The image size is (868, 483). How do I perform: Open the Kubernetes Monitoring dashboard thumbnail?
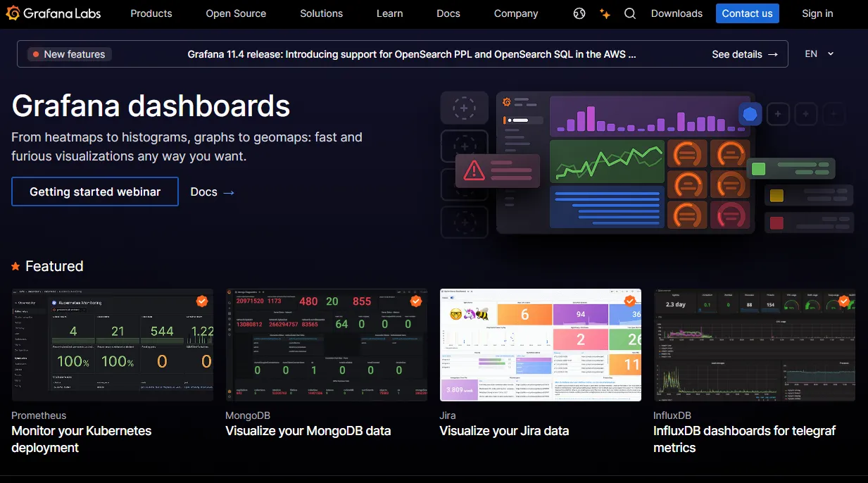tap(113, 345)
